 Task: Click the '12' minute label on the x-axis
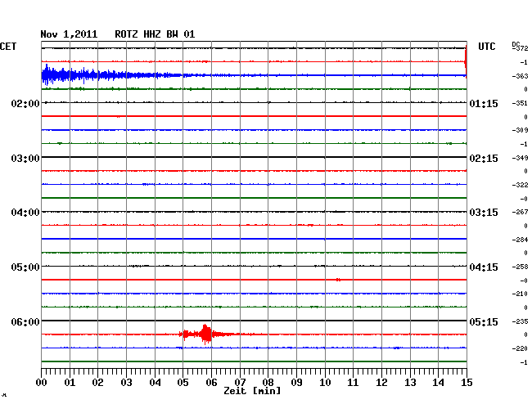point(381,383)
